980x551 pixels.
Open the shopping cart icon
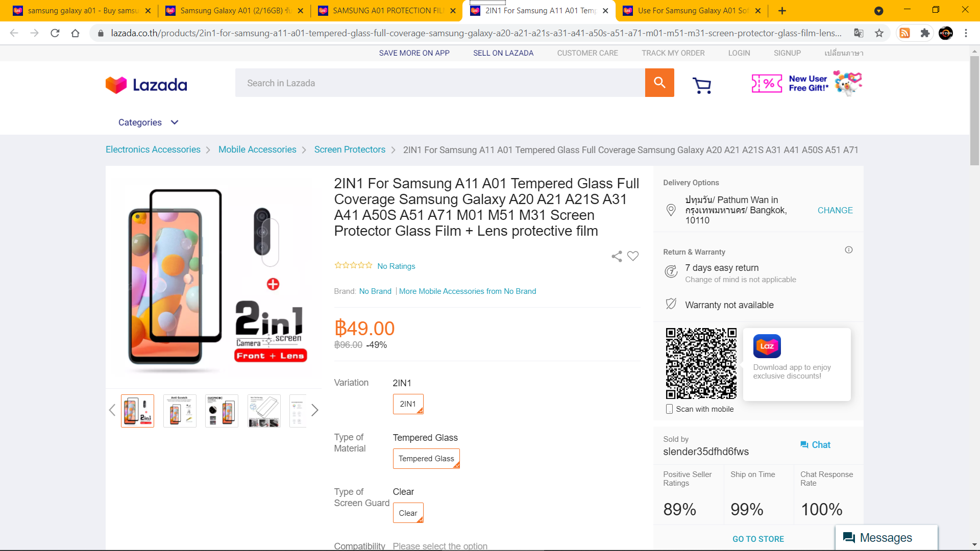pyautogui.click(x=702, y=85)
